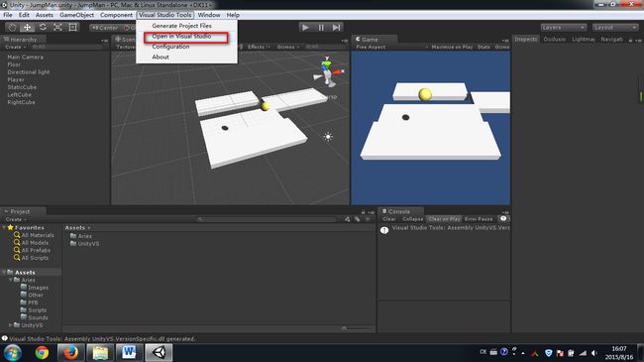The height and width of the screenshot is (362, 644).
Task: Select the Scale tool icon
Action: click(x=57, y=28)
